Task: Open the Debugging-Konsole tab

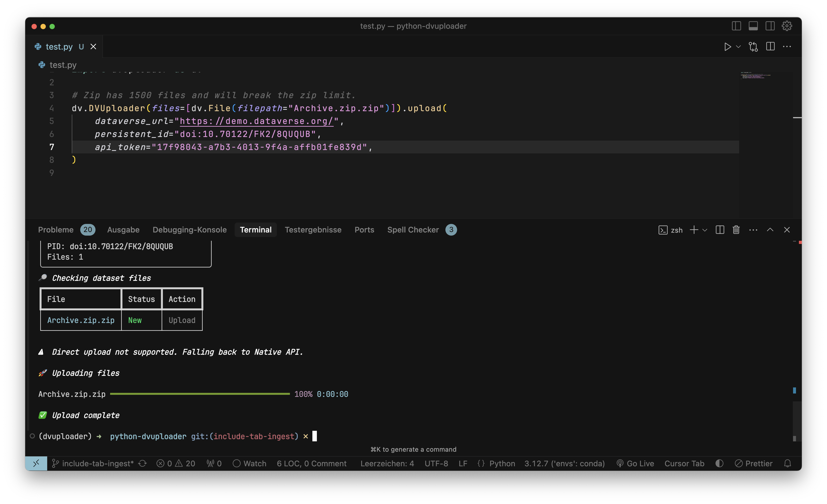Action: [x=189, y=230]
